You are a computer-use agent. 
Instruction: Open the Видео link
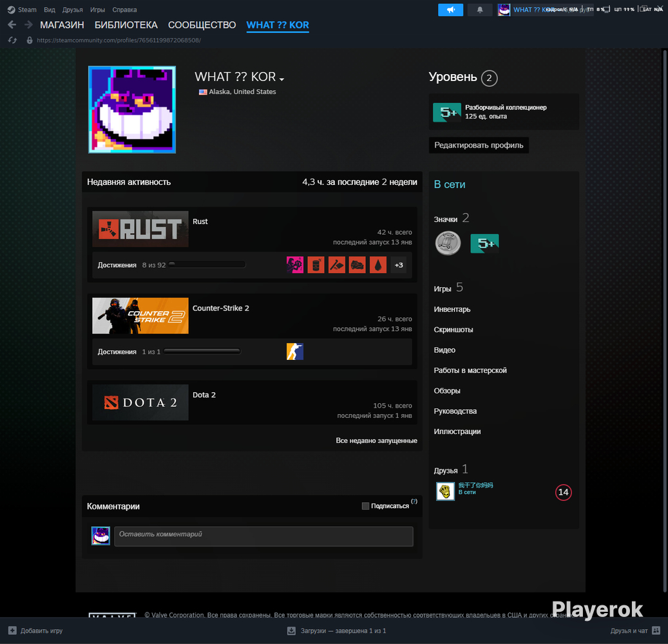444,350
